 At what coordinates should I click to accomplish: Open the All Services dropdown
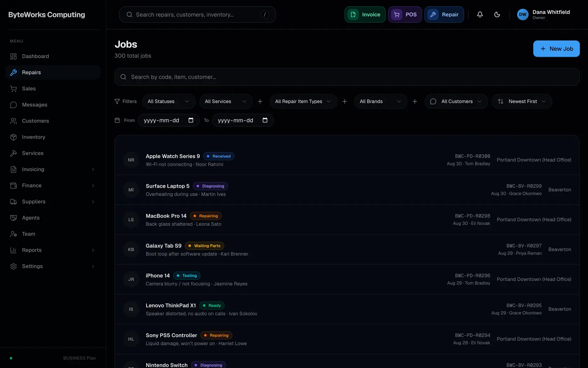226,101
